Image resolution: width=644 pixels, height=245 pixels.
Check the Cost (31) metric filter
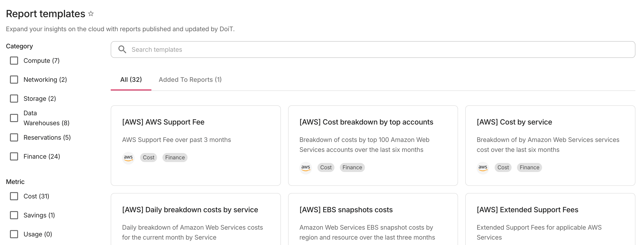14,196
